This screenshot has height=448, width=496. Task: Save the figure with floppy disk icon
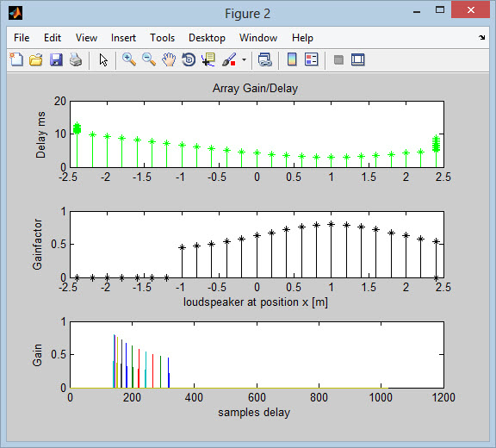click(56, 59)
